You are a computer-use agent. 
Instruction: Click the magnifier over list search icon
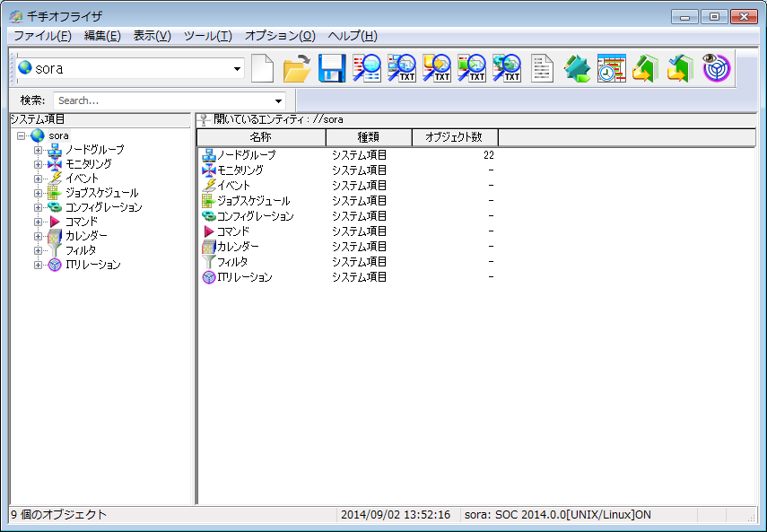[x=367, y=68]
